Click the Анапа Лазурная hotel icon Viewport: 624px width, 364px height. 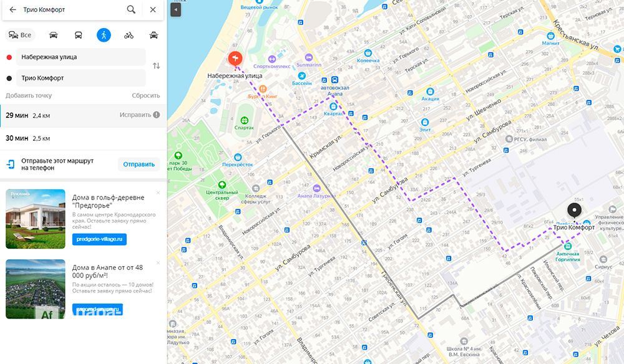317,188
